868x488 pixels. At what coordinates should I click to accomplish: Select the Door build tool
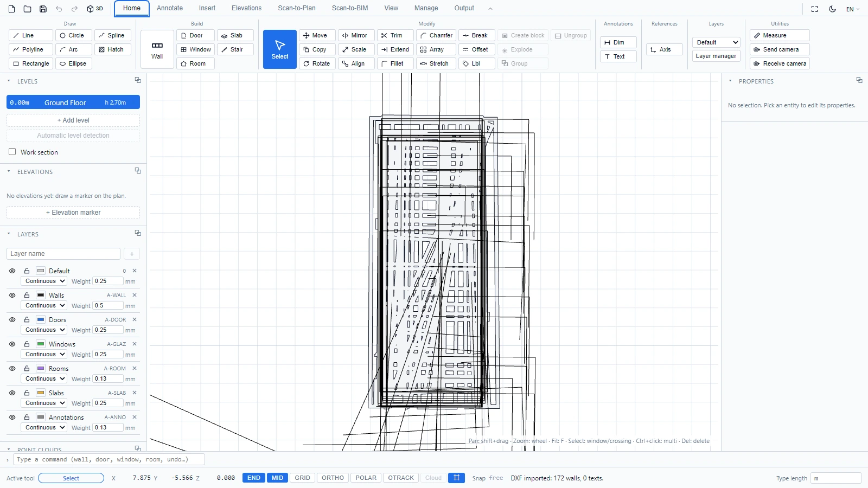tap(195, 35)
